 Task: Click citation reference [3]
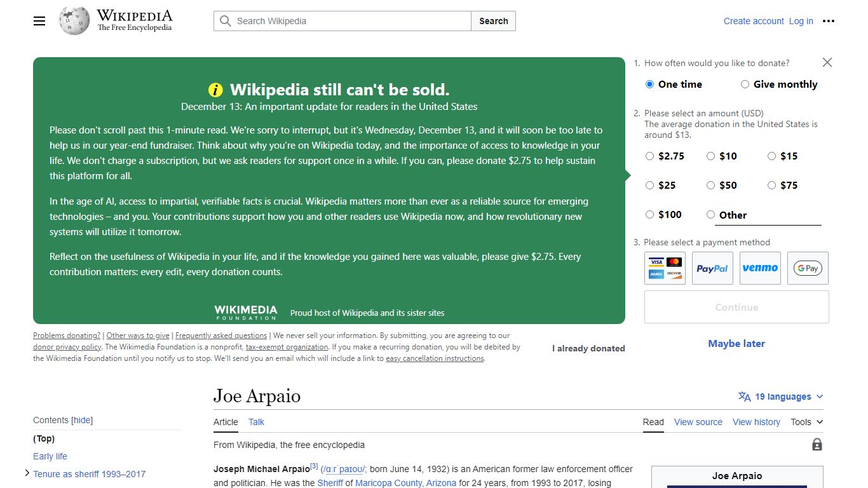314,466
